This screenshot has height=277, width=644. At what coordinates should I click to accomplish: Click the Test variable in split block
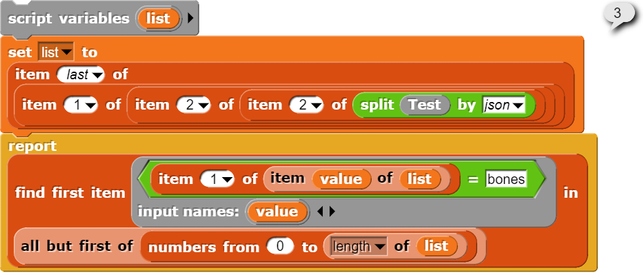coord(424,105)
